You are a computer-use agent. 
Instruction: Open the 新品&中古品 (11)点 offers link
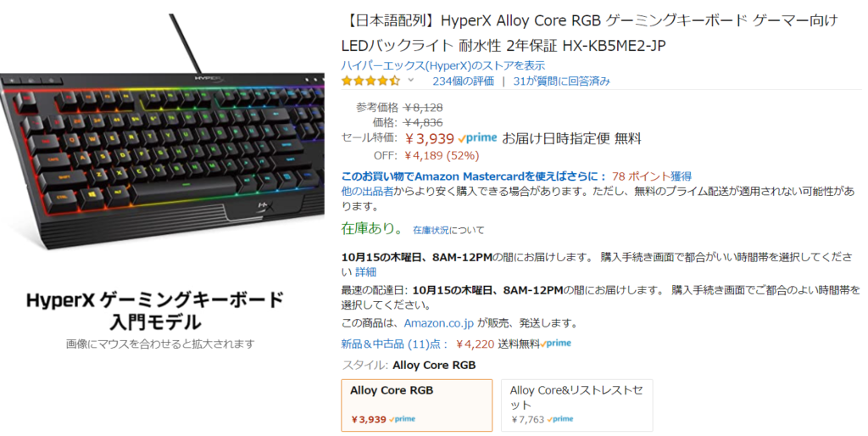[x=395, y=344]
